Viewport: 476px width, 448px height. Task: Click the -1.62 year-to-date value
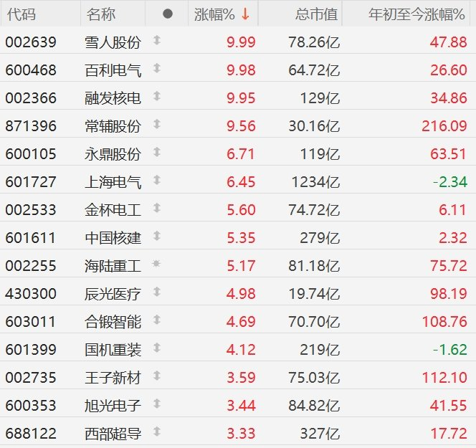[450, 350]
